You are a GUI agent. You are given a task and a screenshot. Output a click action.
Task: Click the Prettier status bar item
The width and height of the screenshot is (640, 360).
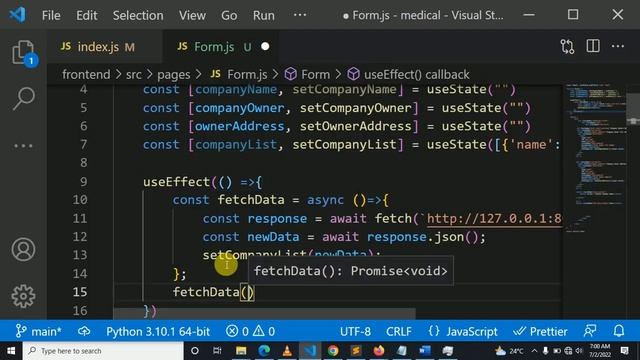click(x=540, y=331)
